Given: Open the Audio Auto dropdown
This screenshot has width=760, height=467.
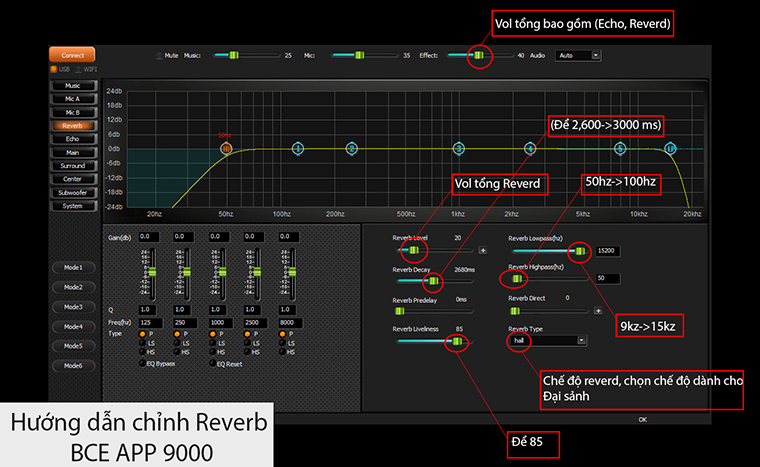Looking at the screenshot, I should point(578,55).
